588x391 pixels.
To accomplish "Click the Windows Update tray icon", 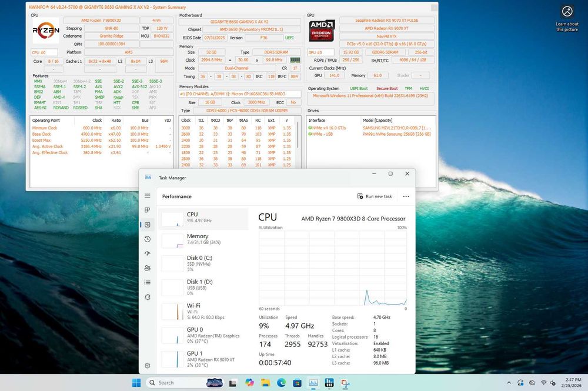I will point(520,383).
